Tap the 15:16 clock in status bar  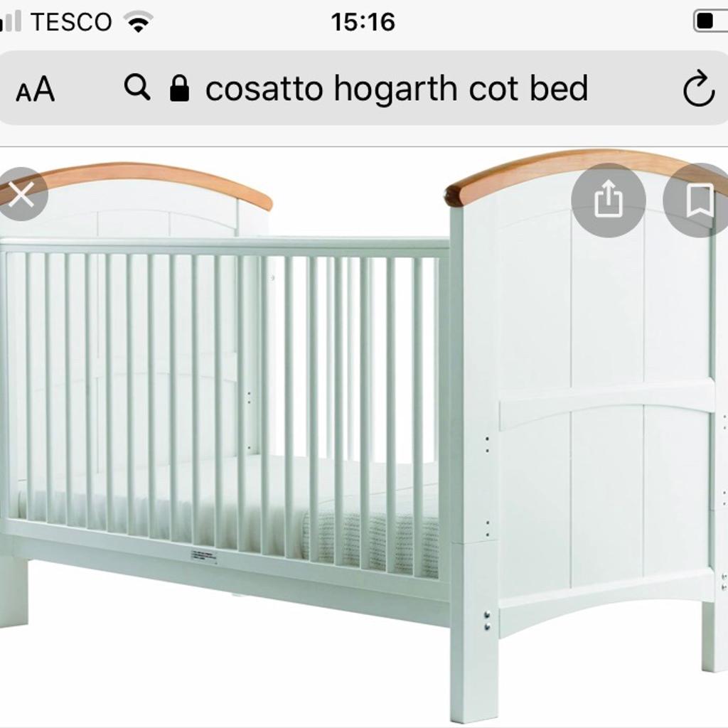click(363, 22)
